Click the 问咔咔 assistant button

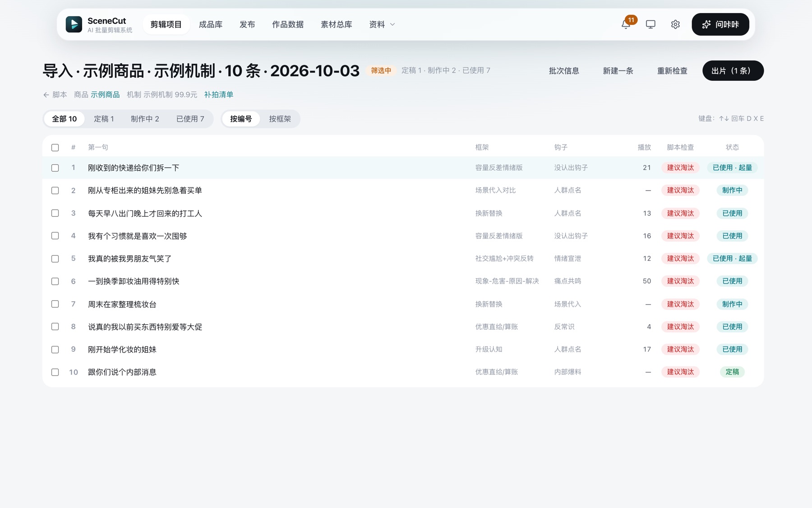tap(720, 24)
